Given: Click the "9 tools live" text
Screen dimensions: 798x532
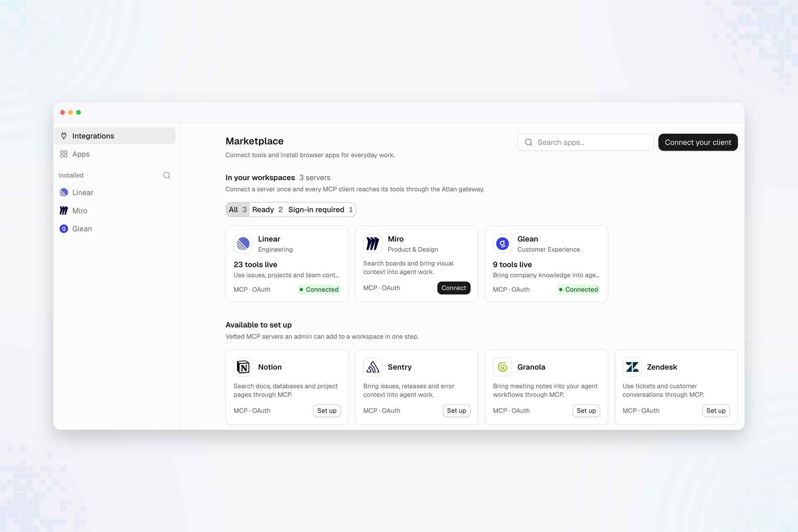Looking at the screenshot, I should pyautogui.click(x=512, y=264).
